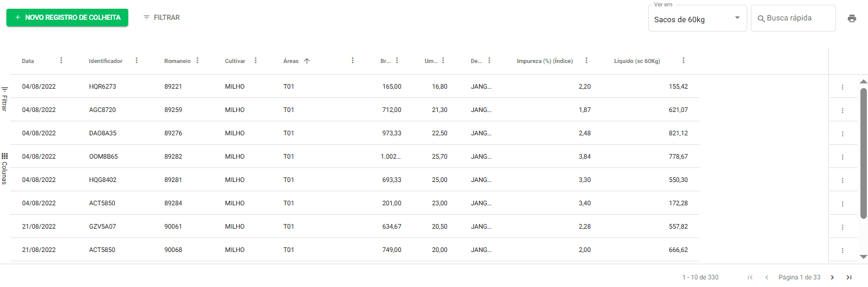The image size is (868, 287).
Task: Open the Cultivar column menu icon
Action: click(255, 61)
